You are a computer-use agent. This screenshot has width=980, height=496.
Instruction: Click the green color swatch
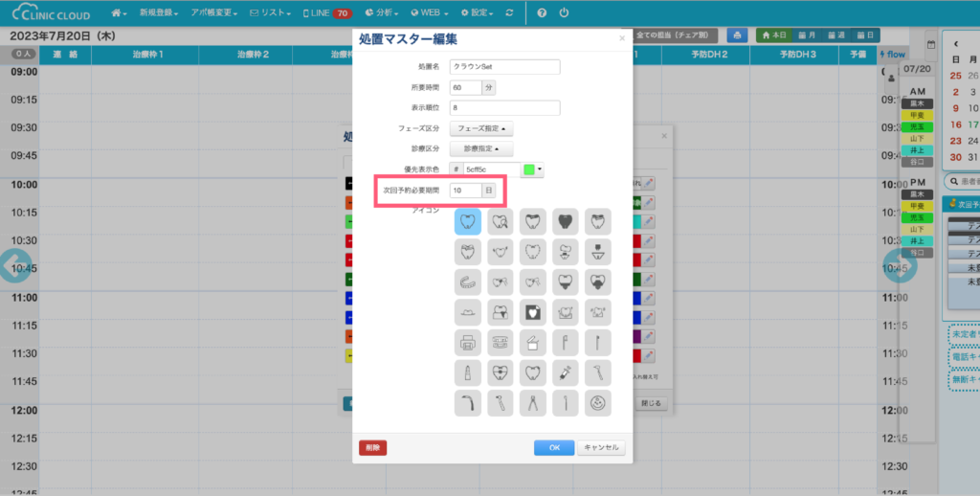(x=528, y=169)
